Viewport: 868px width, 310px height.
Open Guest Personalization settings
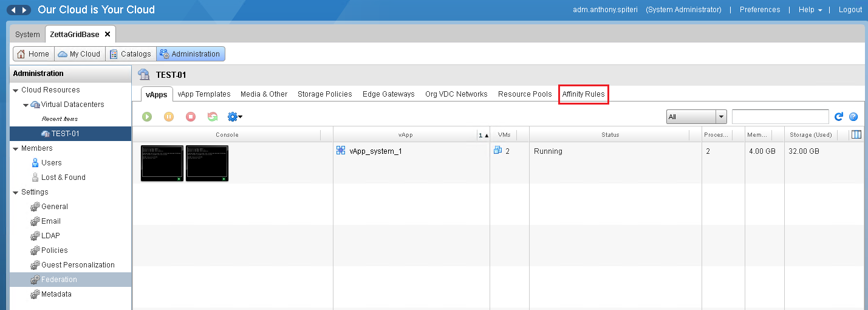pyautogui.click(x=78, y=265)
